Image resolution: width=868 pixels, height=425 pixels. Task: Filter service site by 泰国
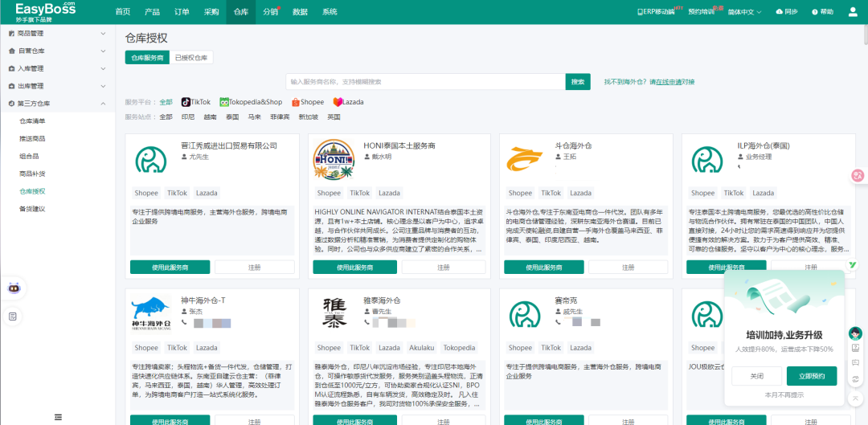pos(232,117)
